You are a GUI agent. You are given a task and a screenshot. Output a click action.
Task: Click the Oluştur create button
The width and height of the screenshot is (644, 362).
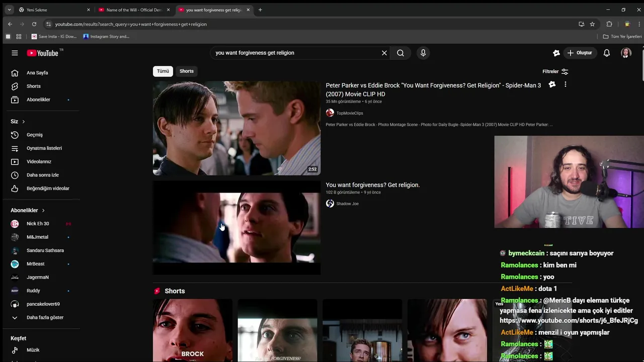[580, 53]
